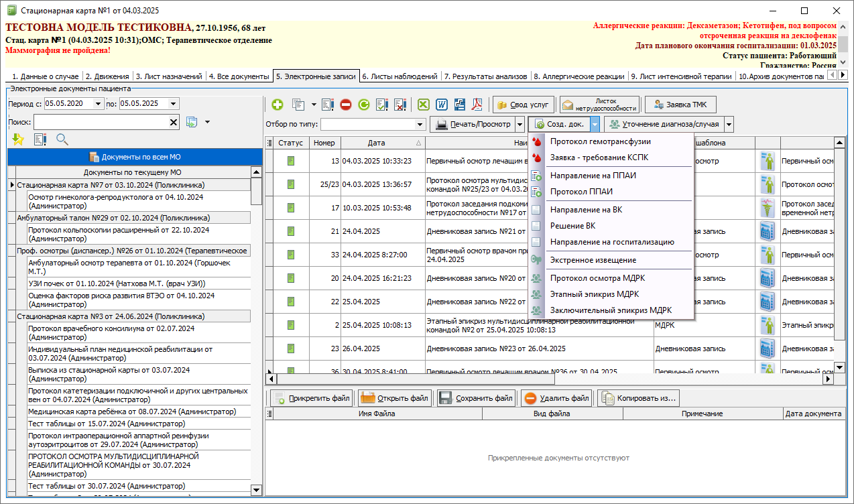Click the magnifier search icon in left panel
This screenshot has height=504, width=854.
62,139
